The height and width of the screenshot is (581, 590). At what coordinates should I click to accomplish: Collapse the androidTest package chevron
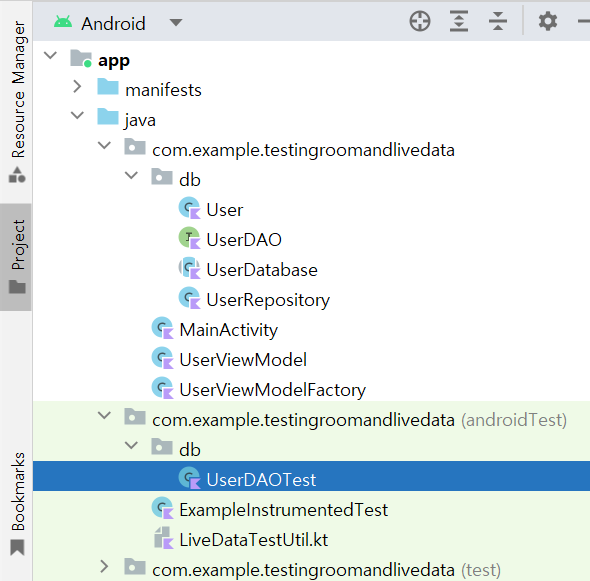[104, 415]
